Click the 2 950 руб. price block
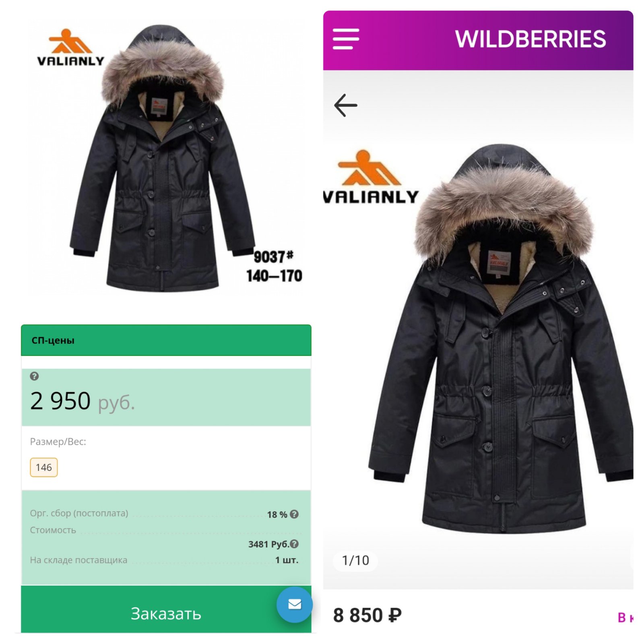644x644 pixels. click(166, 397)
